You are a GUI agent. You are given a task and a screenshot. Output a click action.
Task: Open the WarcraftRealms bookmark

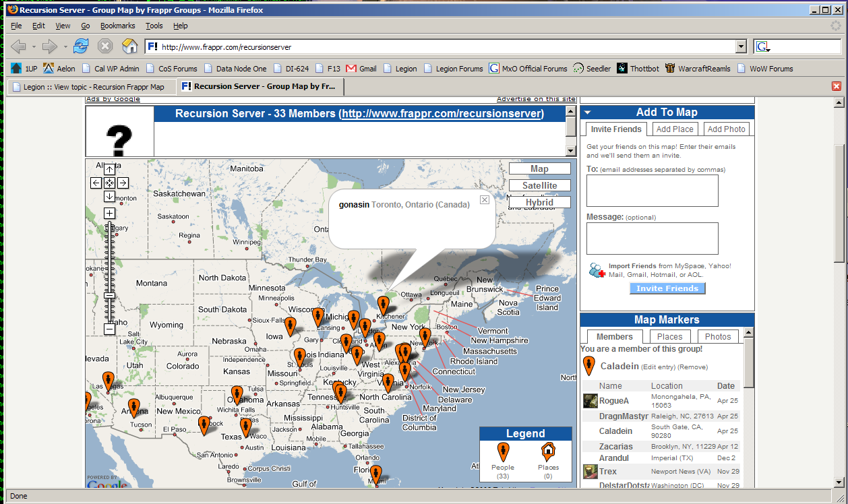[698, 69]
